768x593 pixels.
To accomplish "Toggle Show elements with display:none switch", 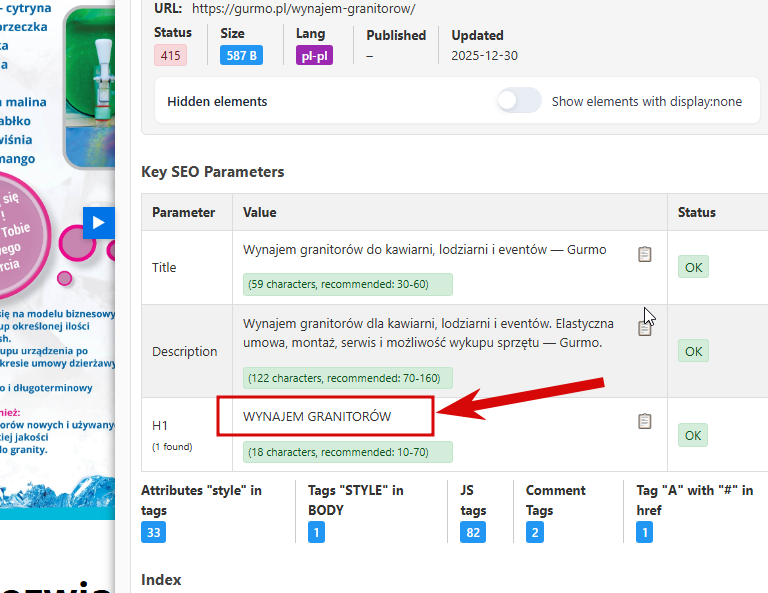I will click(519, 101).
